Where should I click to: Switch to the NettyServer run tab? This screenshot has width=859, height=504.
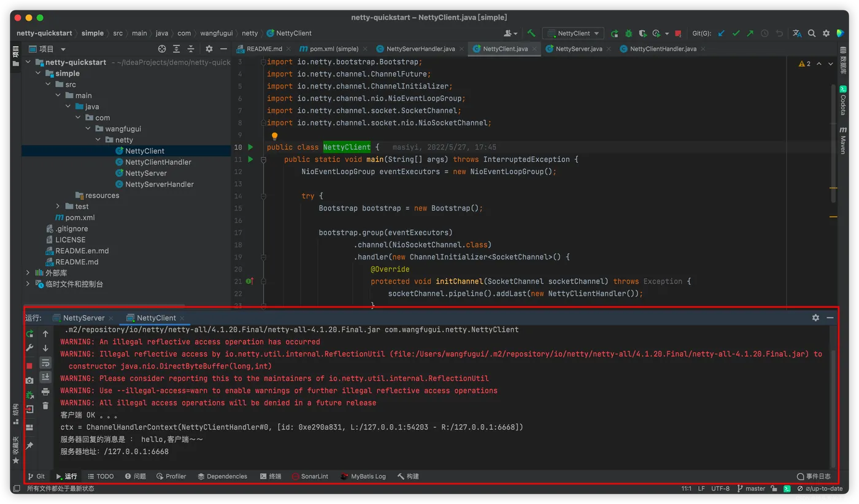[x=83, y=318]
